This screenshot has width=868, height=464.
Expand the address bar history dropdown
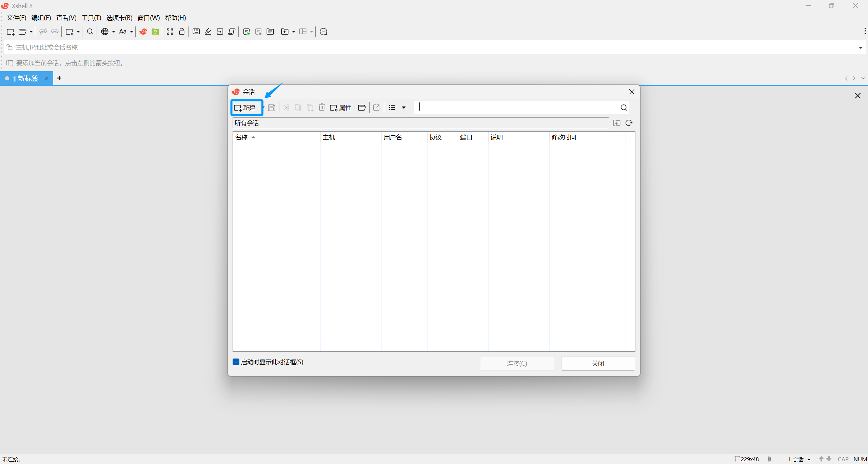[861, 47]
